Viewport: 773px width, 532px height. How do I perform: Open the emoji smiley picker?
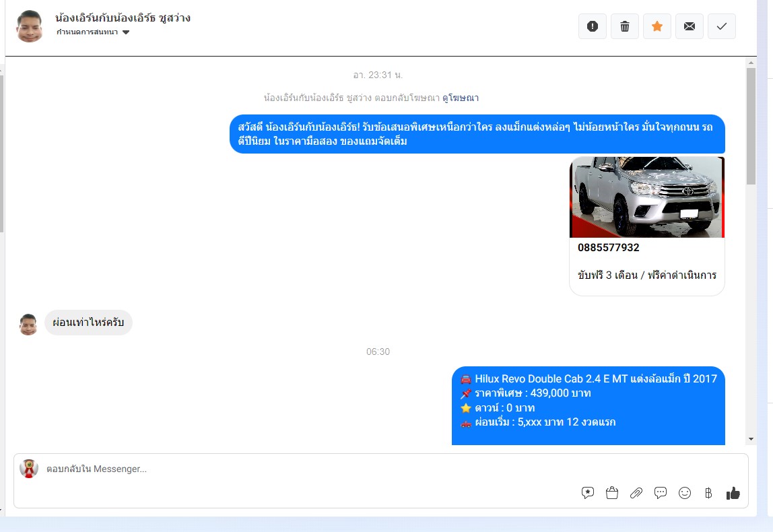click(685, 493)
